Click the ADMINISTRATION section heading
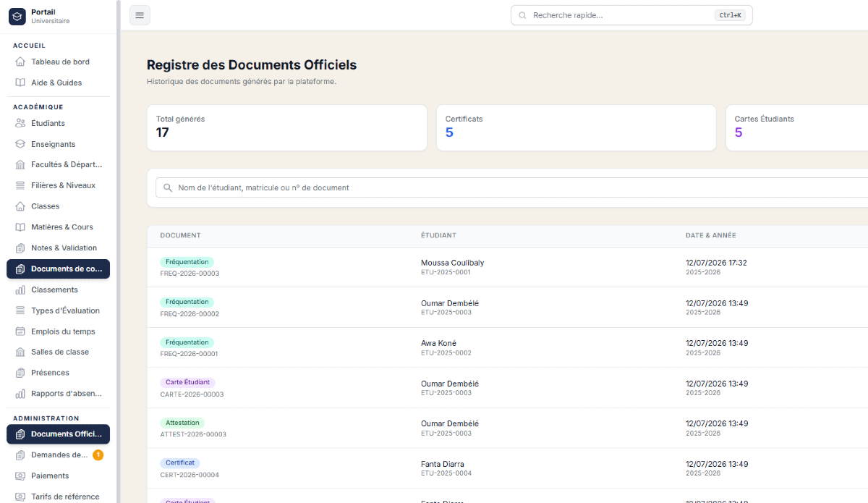The width and height of the screenshot is (868, 503). 46,418
